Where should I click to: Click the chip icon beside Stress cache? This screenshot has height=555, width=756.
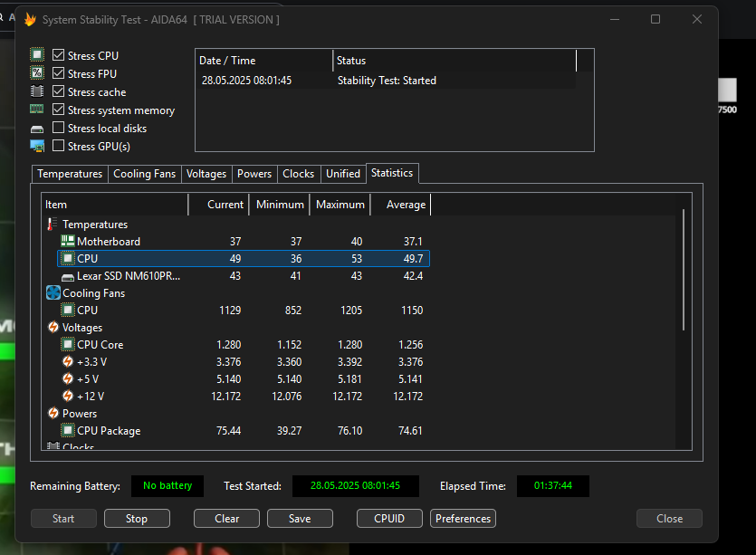pyautogui.click(x=37, y=91)
